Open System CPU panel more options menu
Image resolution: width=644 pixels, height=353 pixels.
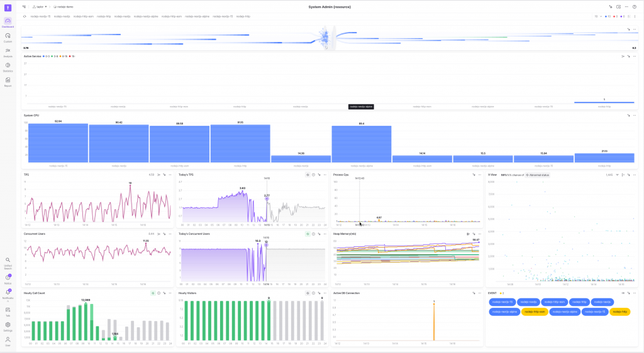click(x=634, y=115)
